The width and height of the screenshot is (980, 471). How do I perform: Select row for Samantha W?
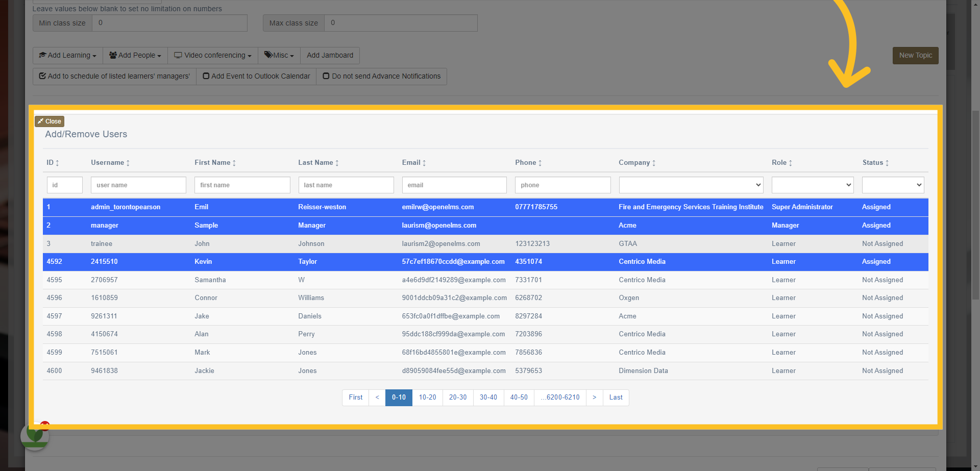[485, 280]
